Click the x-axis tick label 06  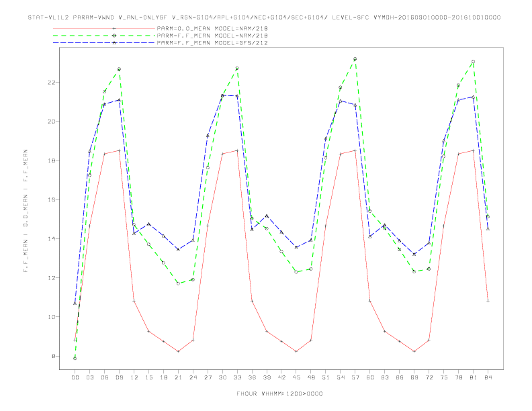105,377
